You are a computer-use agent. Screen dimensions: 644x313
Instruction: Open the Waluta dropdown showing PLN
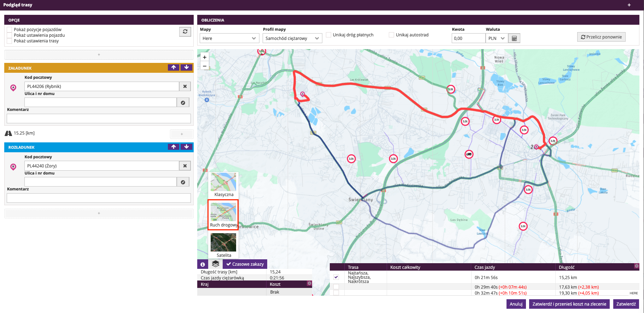point(497,38)
